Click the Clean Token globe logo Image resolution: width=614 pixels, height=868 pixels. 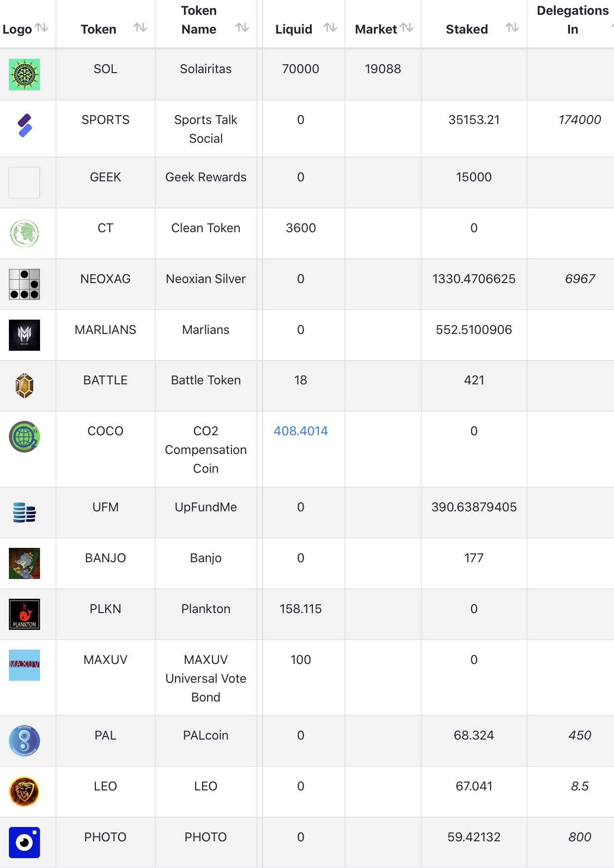point(24,233)
